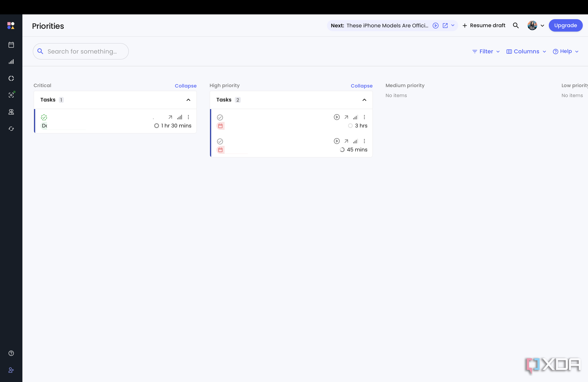Click the 45 mins progress ring
The height and width of the screenshot is (382, 588).
point(342,149)
